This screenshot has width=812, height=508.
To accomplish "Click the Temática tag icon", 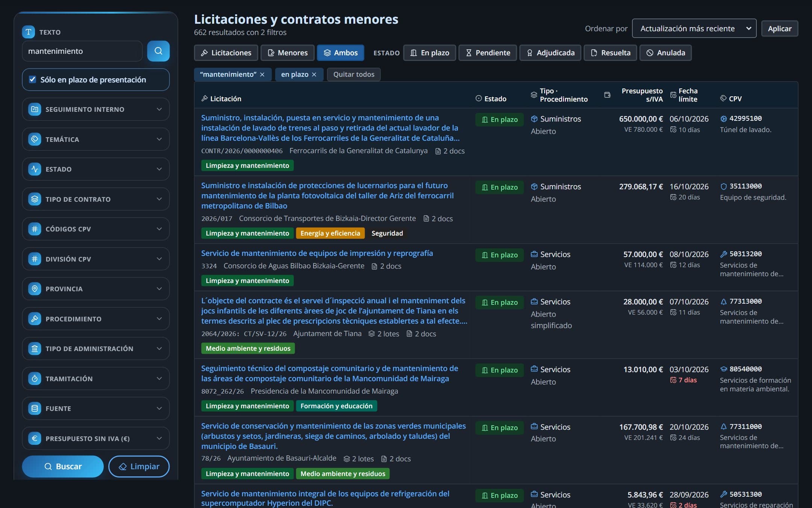I will (35, 139).
